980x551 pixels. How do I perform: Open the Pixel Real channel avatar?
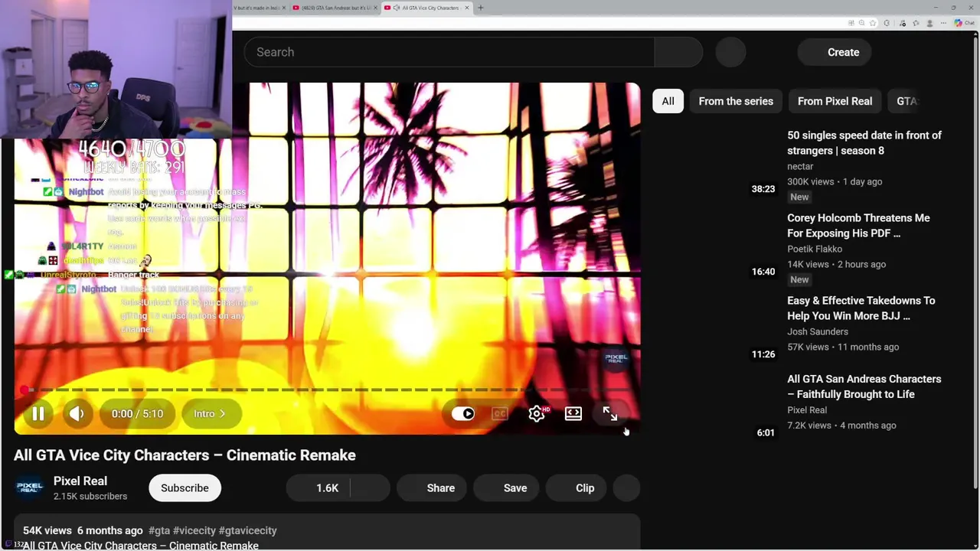point(30,487)
